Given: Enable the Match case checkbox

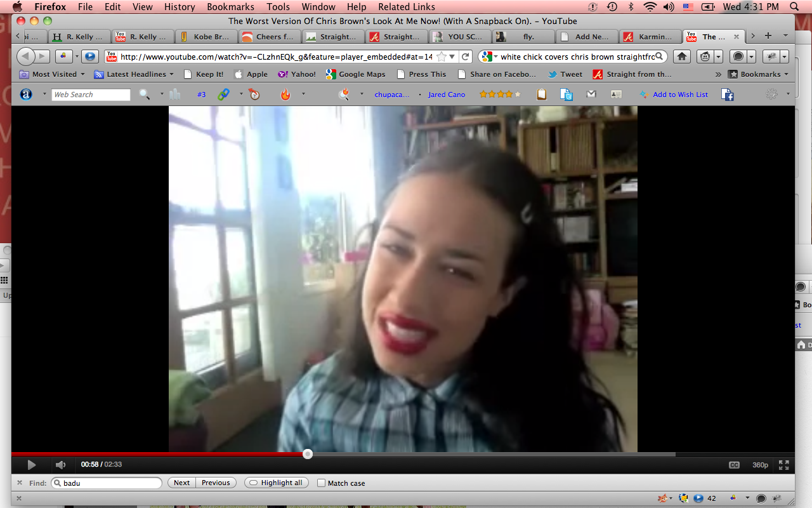Looking at the screenshot, I should [x=322, y=483].
